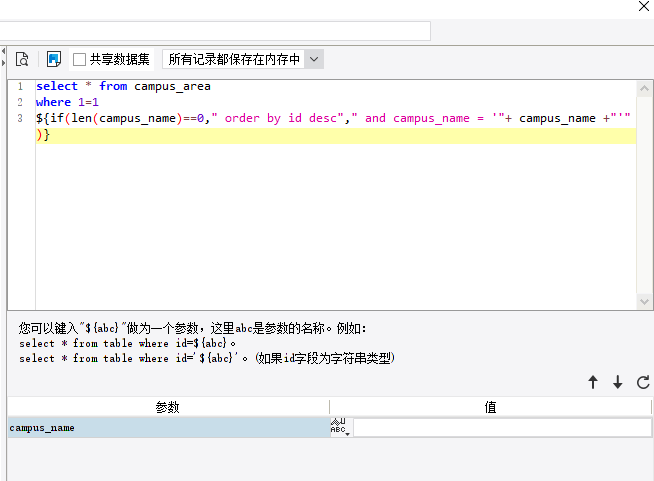Click the SQL editor scroll down arrow

[x=644, y=301]
